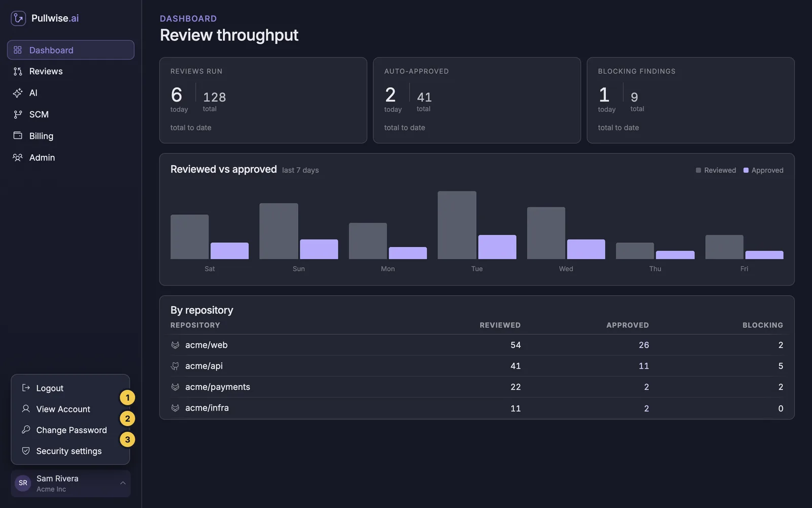Click acme/infra blocking value 0
Image resolution: width=812 pixels, height=508 pixels.
(x=781, y=408)
